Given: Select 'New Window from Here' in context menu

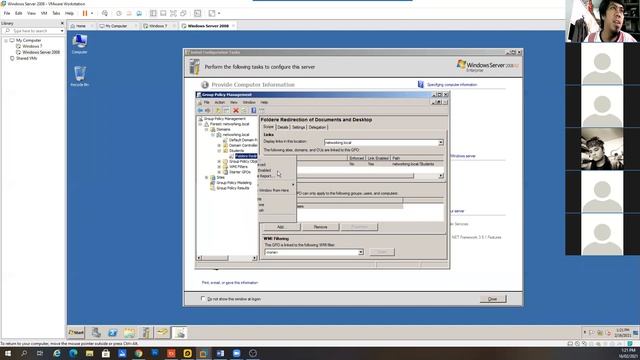Looking at the screenshot, I should pos(274,191).
